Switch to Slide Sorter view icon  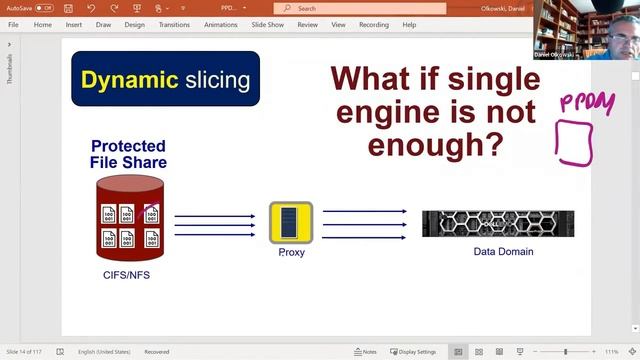click(x=479, y=352)
